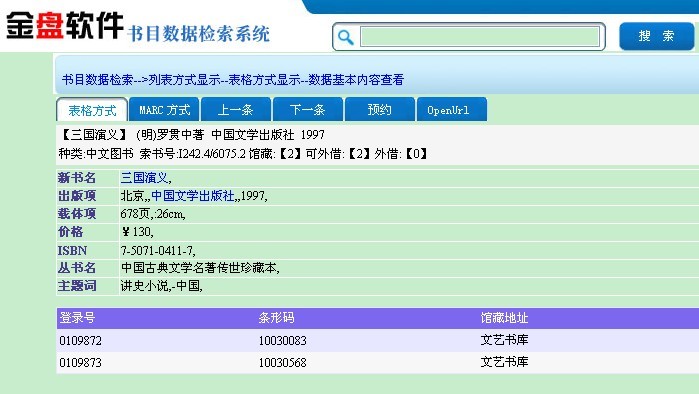Click the 馆藏地址 column header
Image resolution: width=699 pixels, height=394 pixels.
(504, 318)
